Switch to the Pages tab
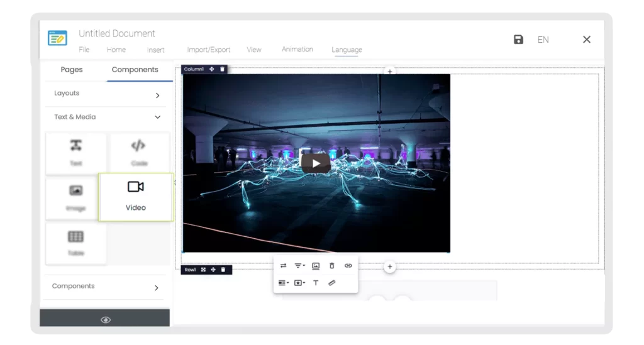This screenshot has width=644, height=345. tap(72, 70)
